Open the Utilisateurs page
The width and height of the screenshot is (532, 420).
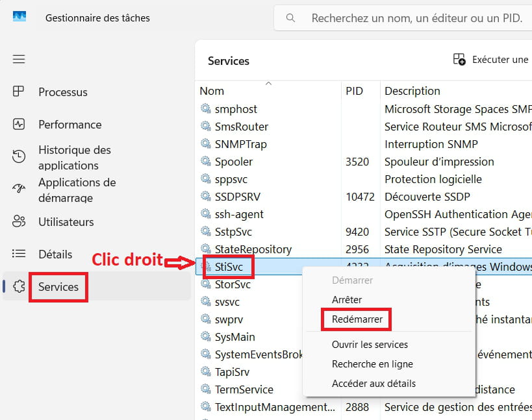[66, 222]
